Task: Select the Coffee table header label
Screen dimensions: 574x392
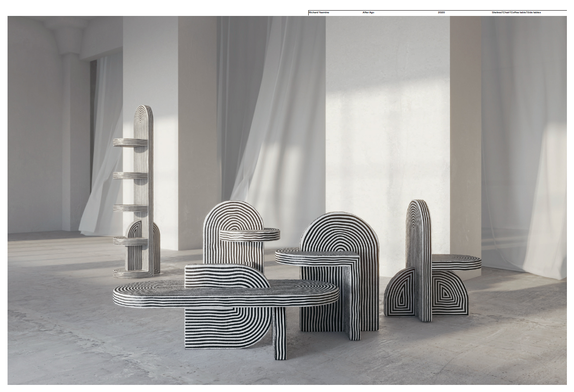Action: 518,12
